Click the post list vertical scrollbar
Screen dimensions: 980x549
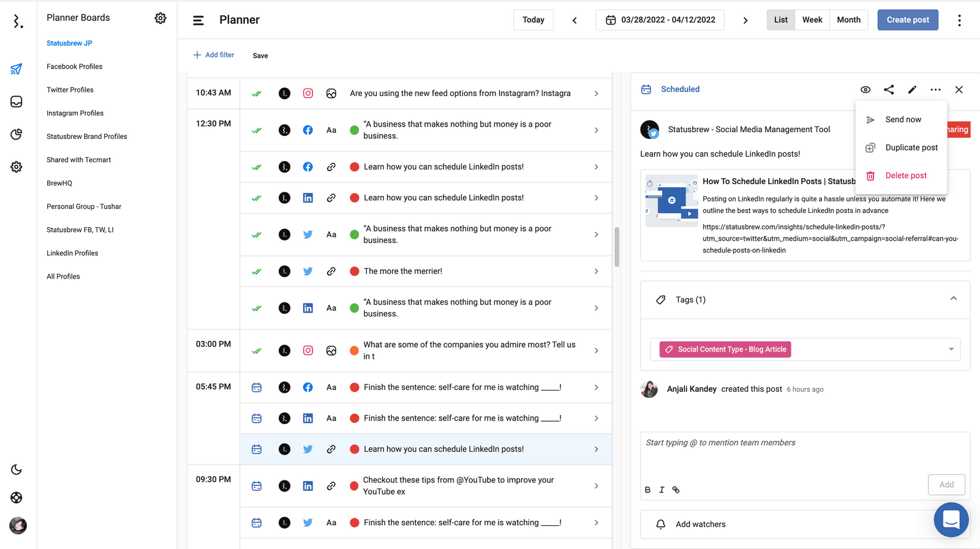[x=617, y=247]
